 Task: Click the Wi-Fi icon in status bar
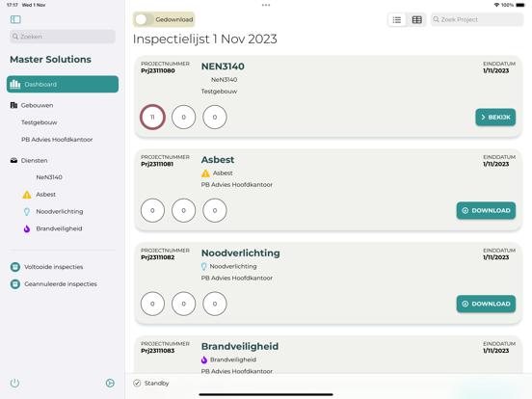[496, 5]
